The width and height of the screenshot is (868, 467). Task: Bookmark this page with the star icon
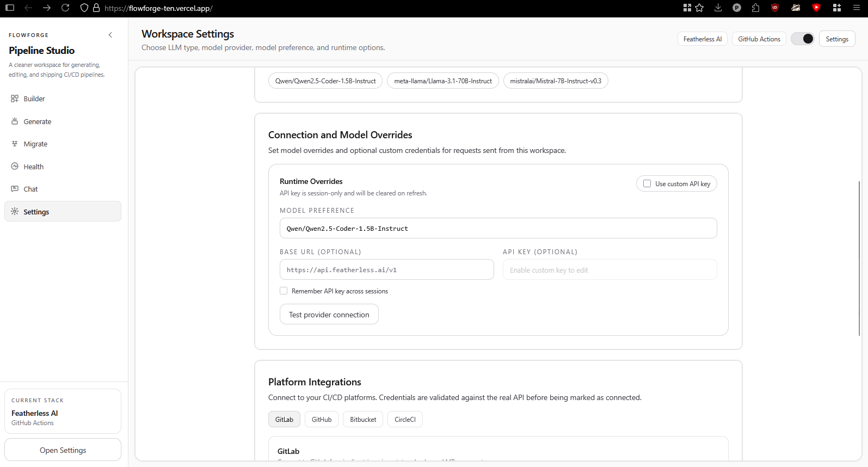click(x=700, y=8)
